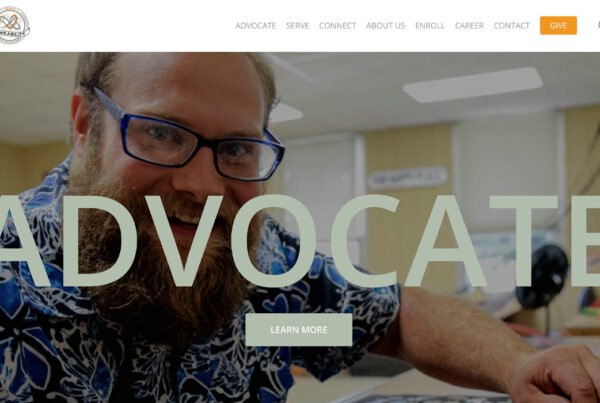Select ENROLL in the top navigation

430,26
